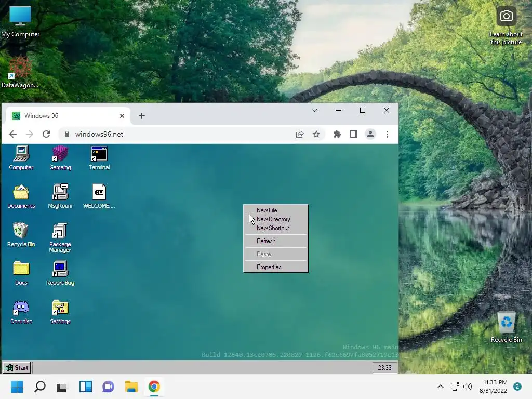This screenshot has height=399, width=532.
Task: Open File Explorer from the taskbar
Action: (131, 387)
